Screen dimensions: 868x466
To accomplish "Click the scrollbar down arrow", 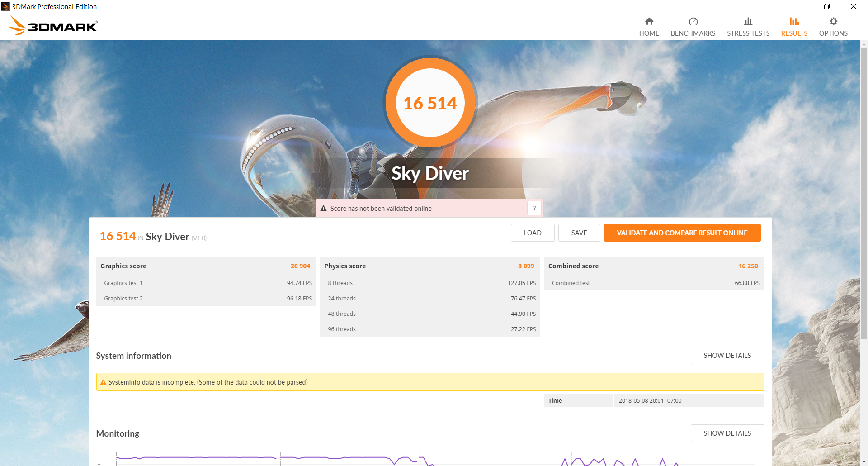I will [x=864, y=462].
